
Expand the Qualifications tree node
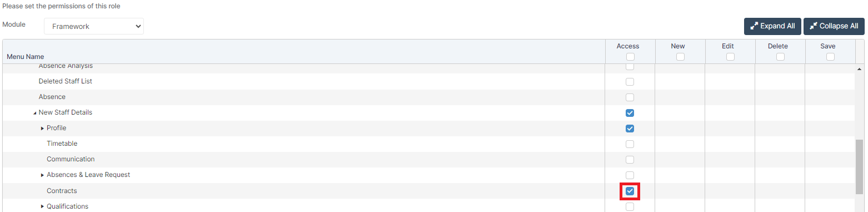click(42, 206)
